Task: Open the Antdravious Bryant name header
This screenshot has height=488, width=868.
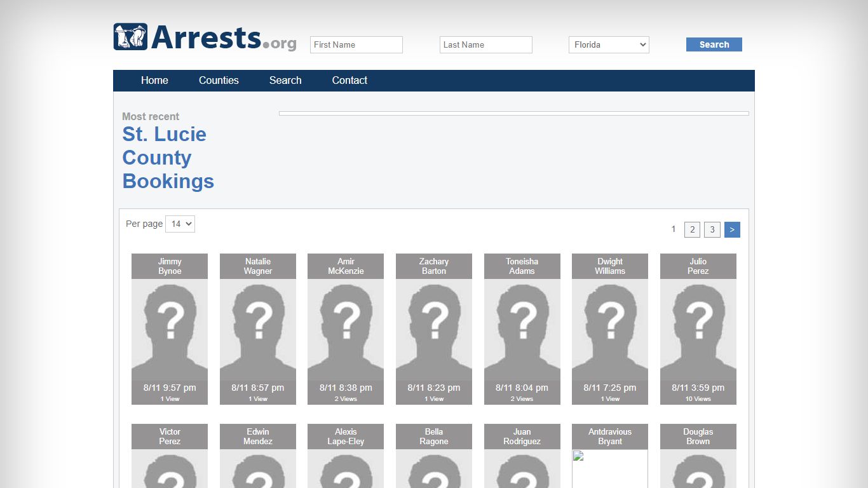Action: (610, 437)
